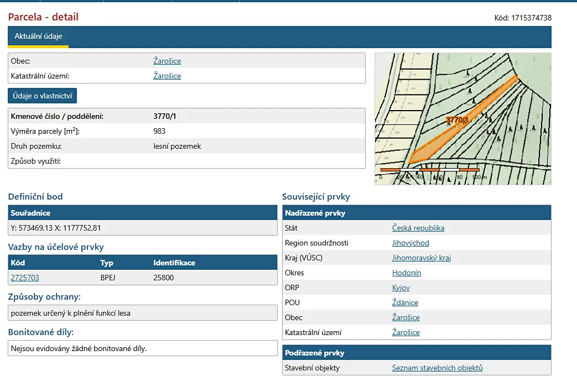Click the 'Stavební objekty' row label
This screenshot has height=392, width=577.
click(312, 368)
